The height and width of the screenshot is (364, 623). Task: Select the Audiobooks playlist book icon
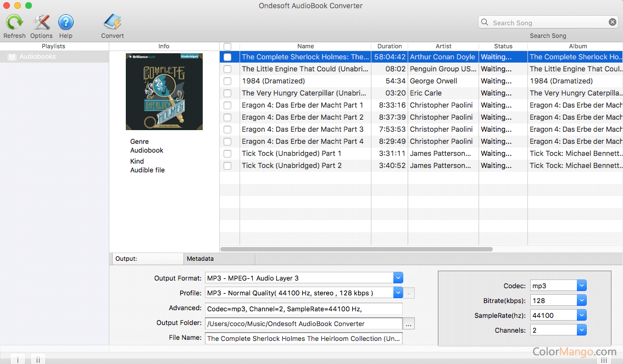click(x=12, y=57)
